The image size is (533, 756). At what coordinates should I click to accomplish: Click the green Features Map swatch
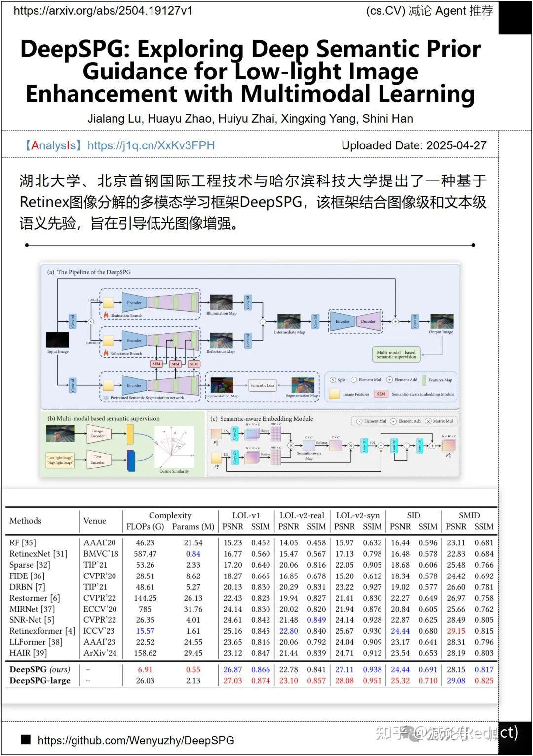424,380
